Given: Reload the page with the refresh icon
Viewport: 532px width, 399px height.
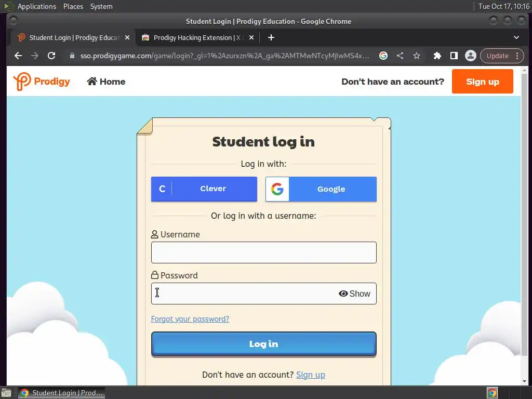Looking at the screenshot, I should [x=51, y=56].
